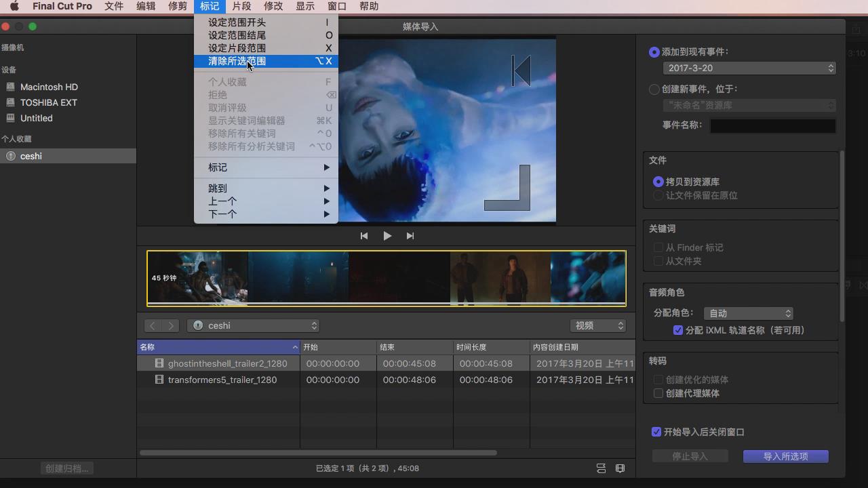Open the ceshi path popup
Screen dimensions: 868x488
[x=254, y=326]
